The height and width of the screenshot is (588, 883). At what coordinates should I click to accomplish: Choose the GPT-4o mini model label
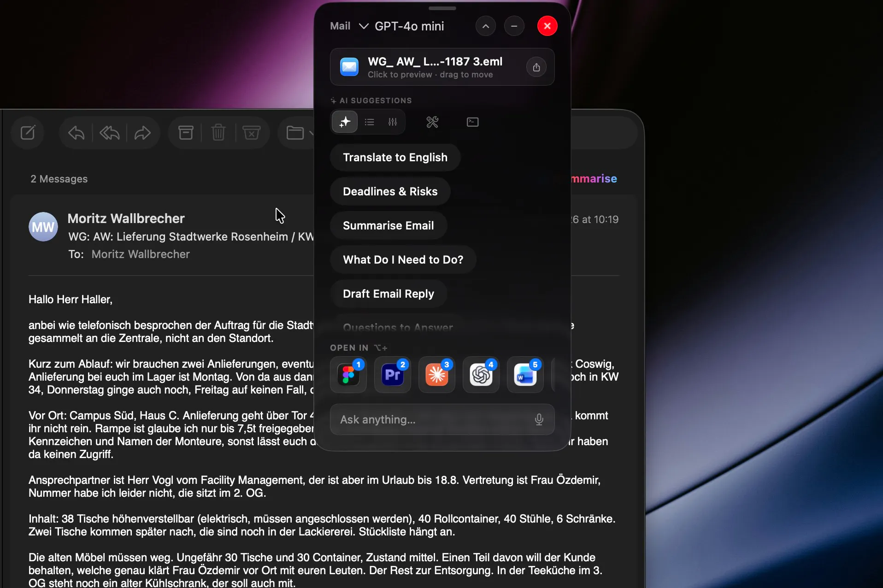pos(409,26)
